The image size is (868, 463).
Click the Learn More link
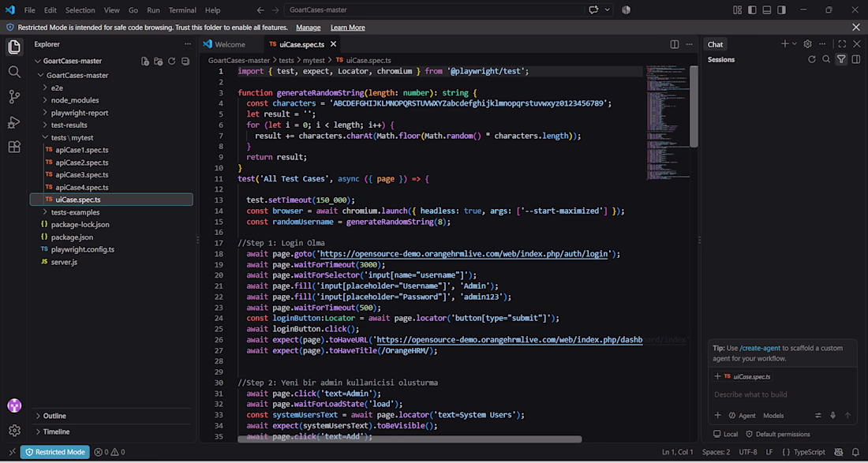pos(348,28)
